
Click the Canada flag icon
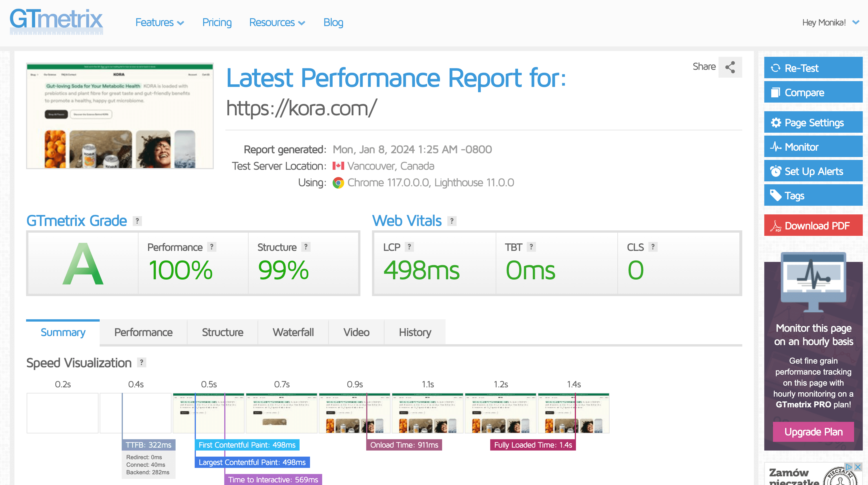(x=338, y=166)
